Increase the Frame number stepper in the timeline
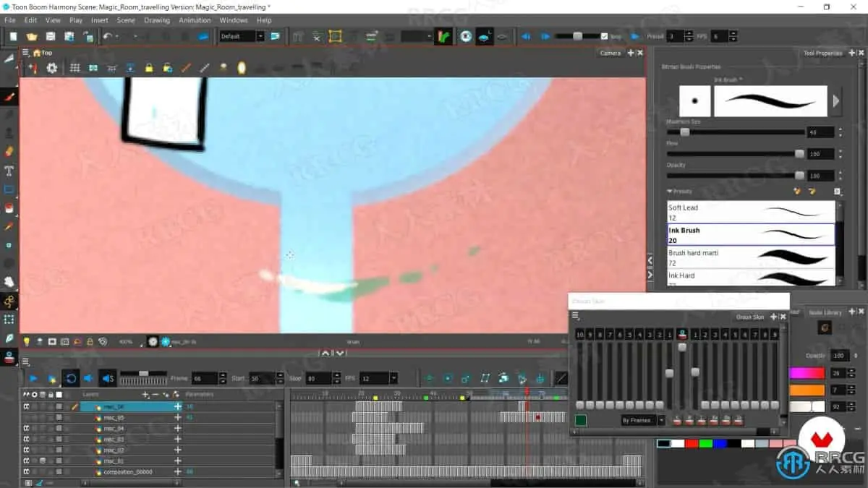Screen dimensions: 868x488 pos(223,375)
